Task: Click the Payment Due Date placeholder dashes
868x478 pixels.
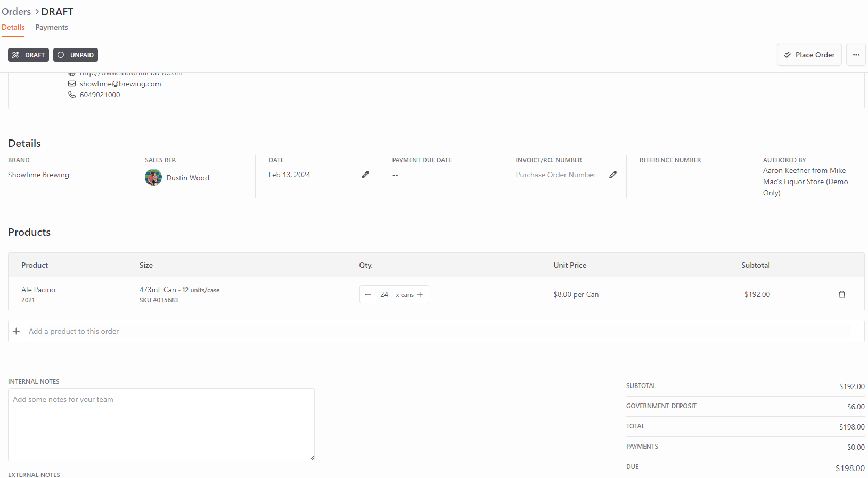Action: point(395,175)
